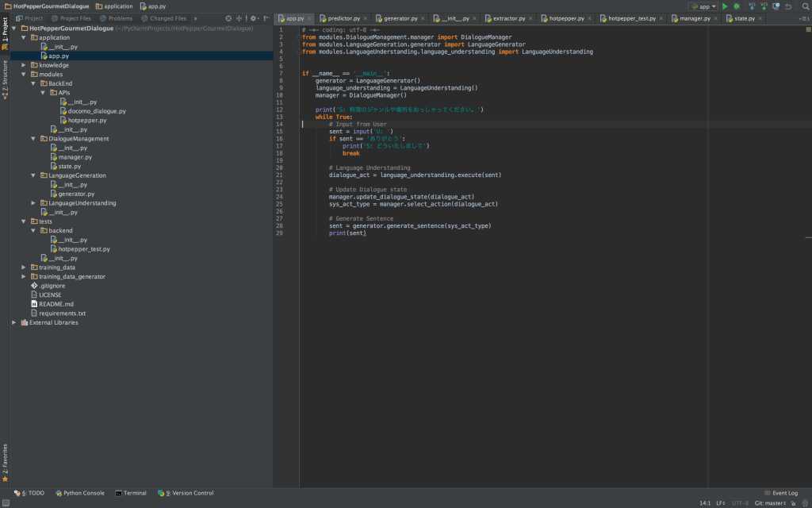
Task: Start debugging with the green bug icon
Action: coord(737,6)
